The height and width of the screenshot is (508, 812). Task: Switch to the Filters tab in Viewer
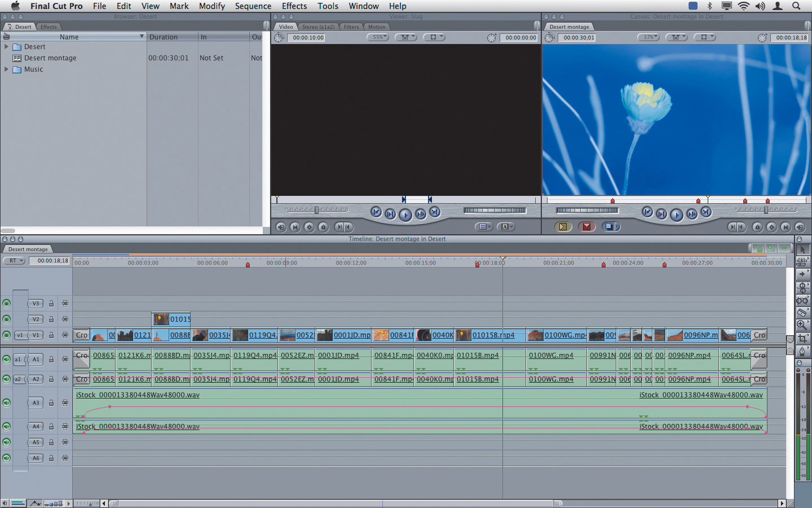click(351, 27)
